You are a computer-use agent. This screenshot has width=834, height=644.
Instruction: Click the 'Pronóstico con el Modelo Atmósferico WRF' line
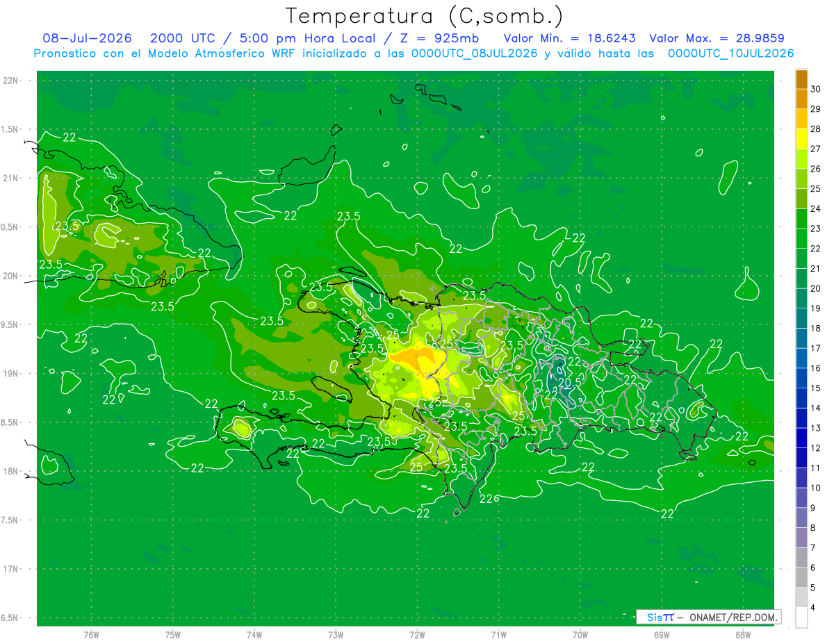point(414,53)
